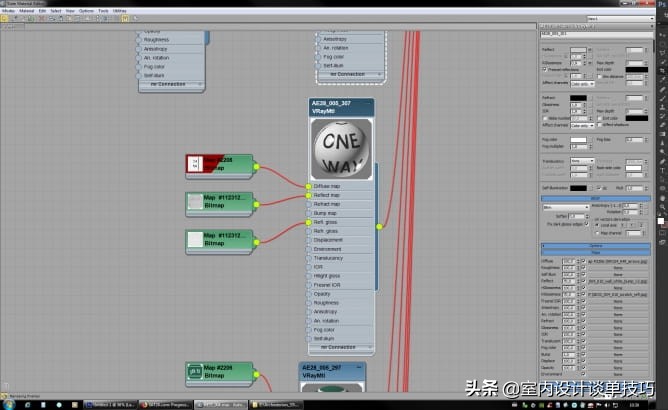Click the Translucency input socket

click(x=308, y=258)
